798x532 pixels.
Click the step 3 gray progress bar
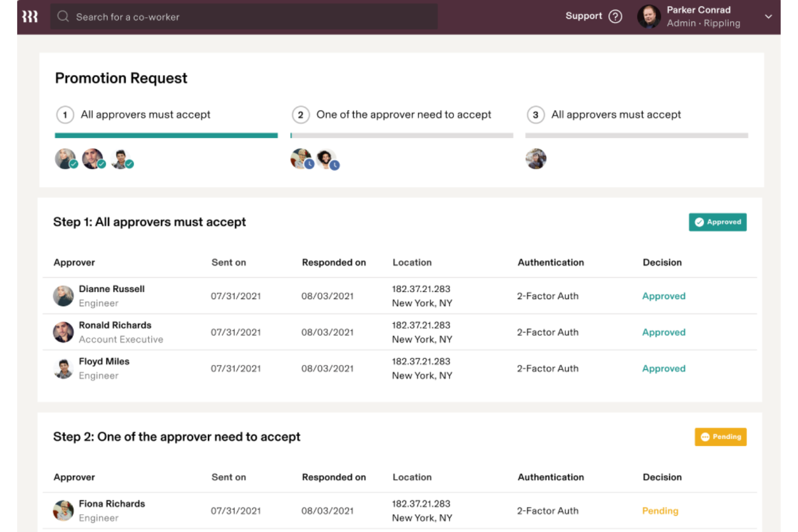(637, 136)
